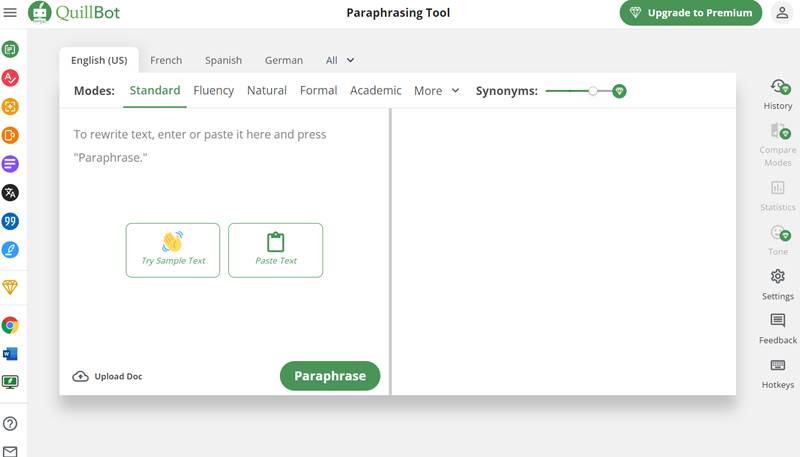Open the History panel
Viewport: 800px width, 457px height.
pos(778,95)
